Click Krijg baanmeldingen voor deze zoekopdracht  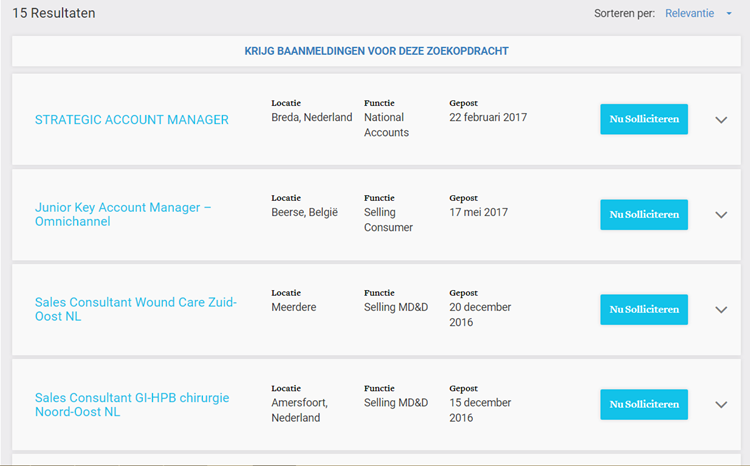pos(376,51)
